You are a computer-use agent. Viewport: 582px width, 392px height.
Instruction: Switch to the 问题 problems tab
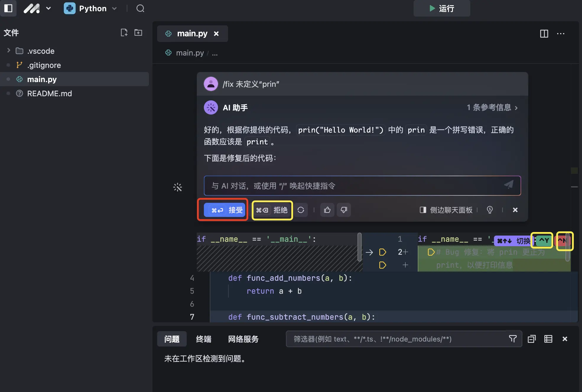click(172, 339)
